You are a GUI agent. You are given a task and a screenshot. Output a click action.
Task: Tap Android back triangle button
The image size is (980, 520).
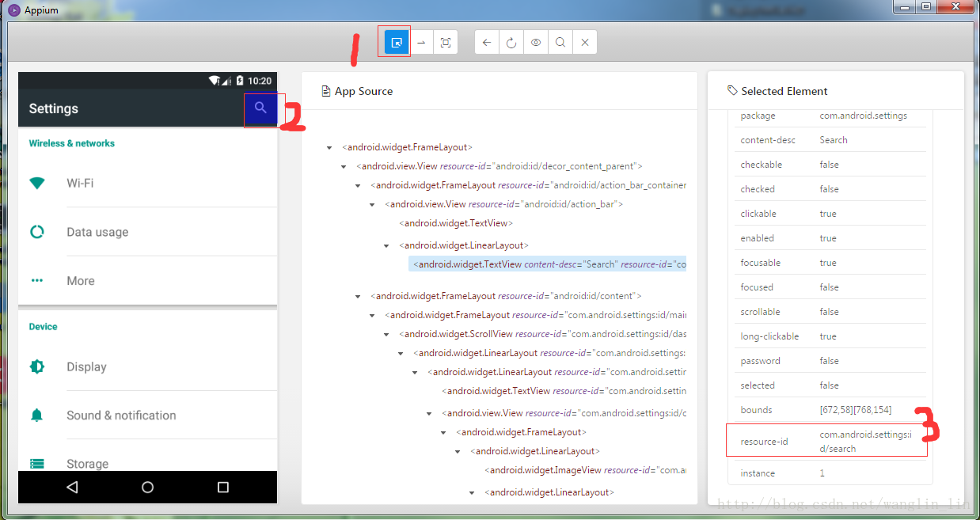pos(72,488)
